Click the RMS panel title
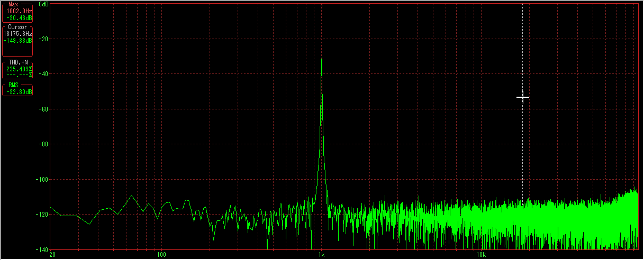This screenshot has width=644, height=260. 13,86
